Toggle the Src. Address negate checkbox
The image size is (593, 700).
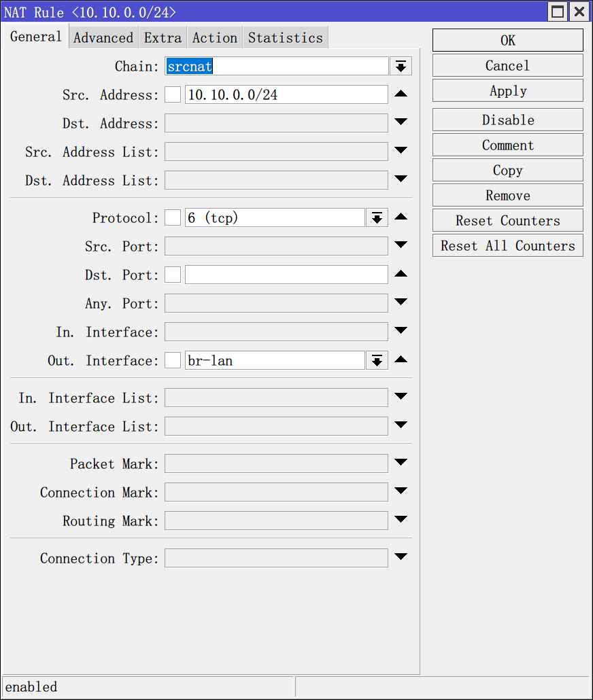tap(173, 94)
